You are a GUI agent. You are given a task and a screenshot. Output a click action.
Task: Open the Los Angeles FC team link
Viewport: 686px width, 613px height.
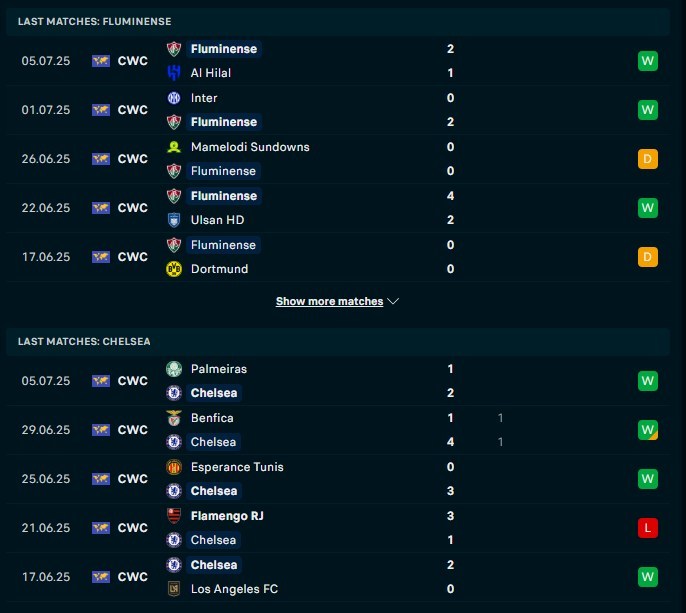click(x=234, y=588)
